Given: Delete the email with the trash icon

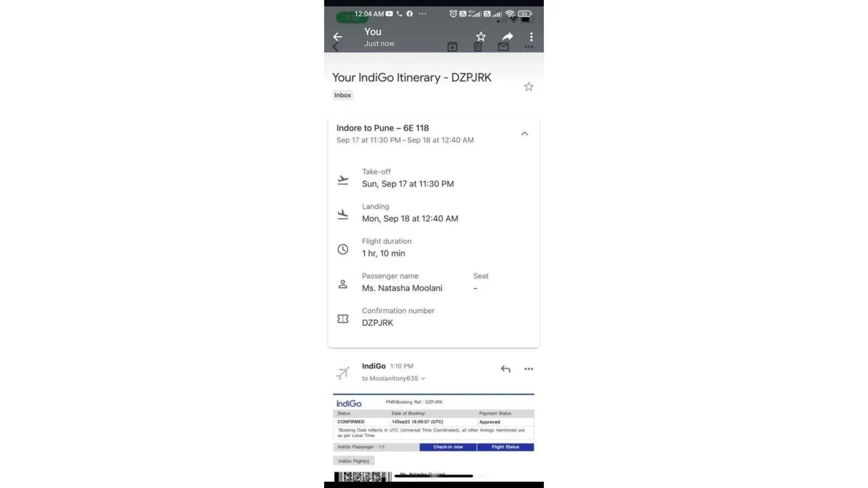Looking at the screenshot, I should tap(478, 47).
